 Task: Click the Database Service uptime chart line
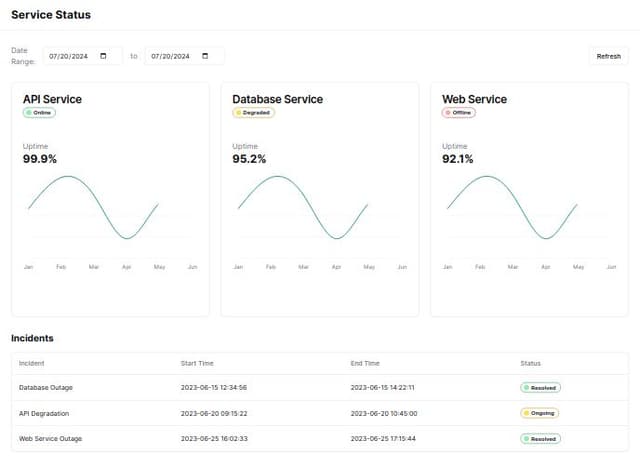pos(276,177)
